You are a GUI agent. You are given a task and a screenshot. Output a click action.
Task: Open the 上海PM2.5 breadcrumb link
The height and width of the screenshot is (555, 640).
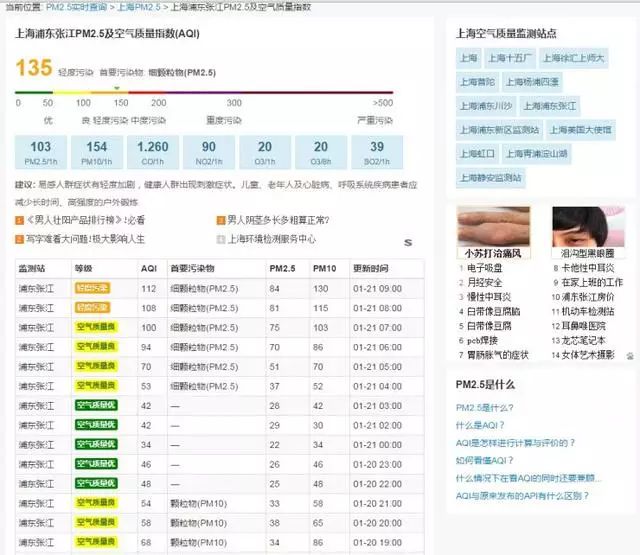[x=139, y=7]
